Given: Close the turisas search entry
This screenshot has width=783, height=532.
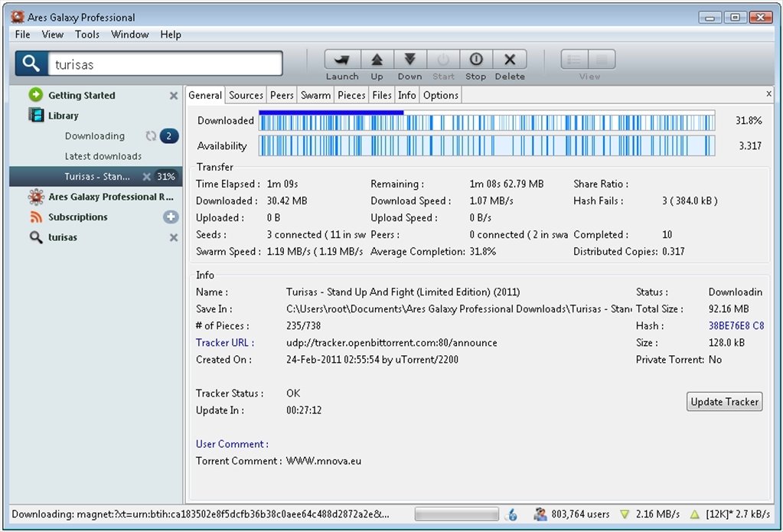Looking at the screenshot, I should click(173, 237).
